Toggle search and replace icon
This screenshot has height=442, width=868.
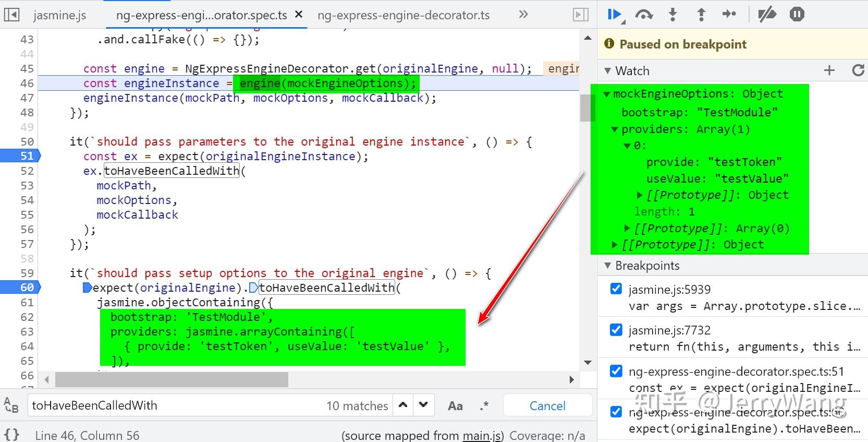pos(11,405)
